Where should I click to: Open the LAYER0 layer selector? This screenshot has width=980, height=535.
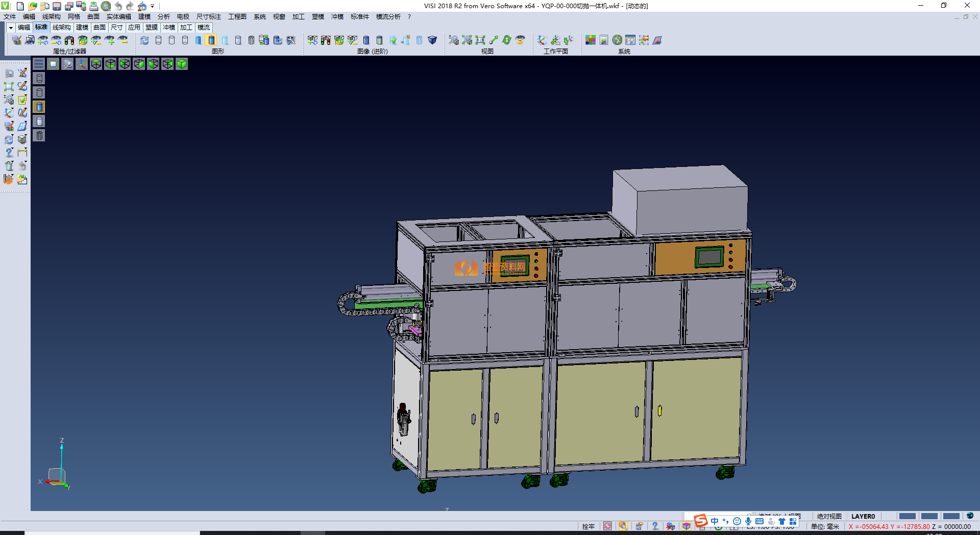point(863,516)
